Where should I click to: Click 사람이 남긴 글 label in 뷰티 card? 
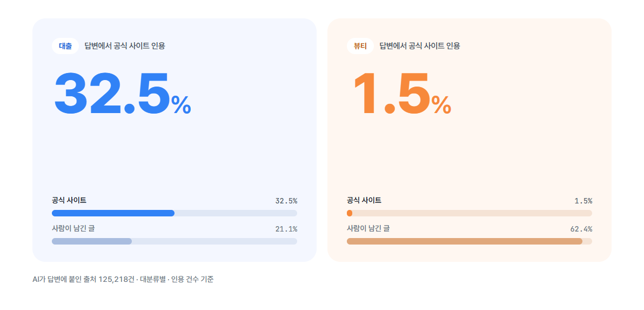pos(368,229)
